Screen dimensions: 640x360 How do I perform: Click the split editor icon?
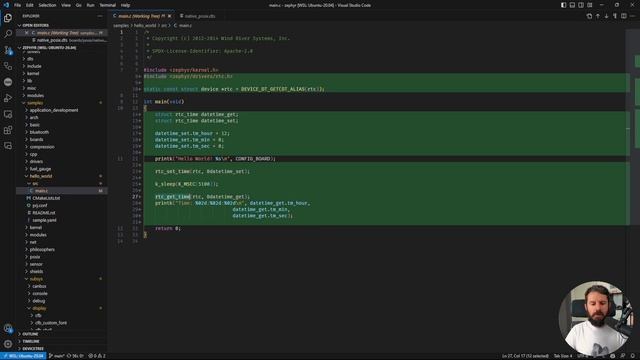coord(624,16)
